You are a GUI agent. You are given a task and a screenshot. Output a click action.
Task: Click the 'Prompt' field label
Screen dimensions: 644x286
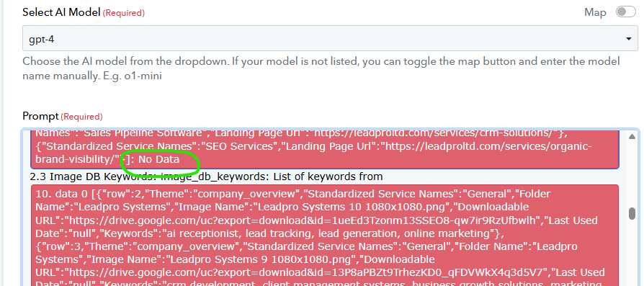coord(40,116)
